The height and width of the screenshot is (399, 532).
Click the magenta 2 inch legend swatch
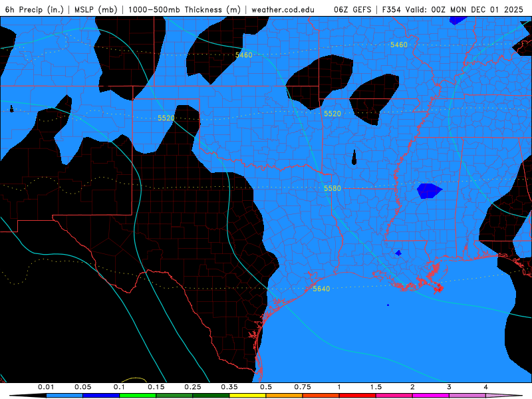431,396
